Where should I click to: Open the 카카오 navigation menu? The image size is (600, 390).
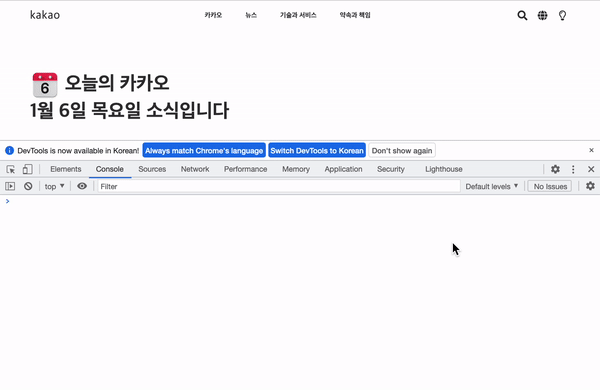(213, 15)
